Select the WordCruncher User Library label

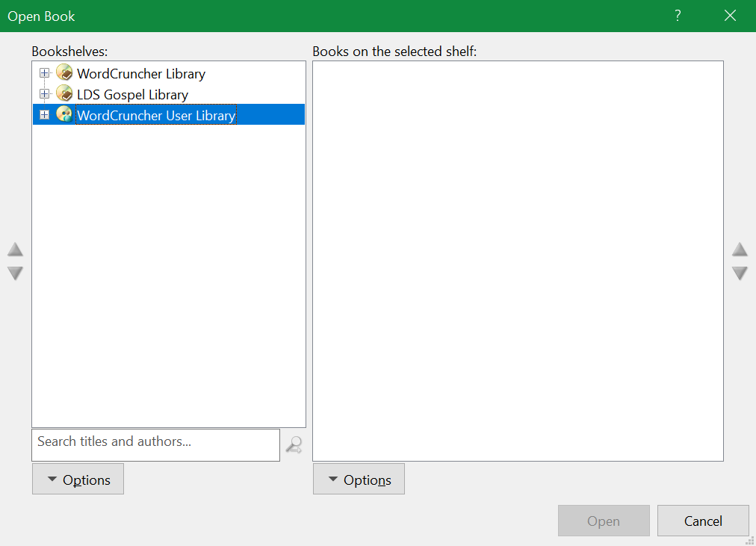(x=156, y=116)
